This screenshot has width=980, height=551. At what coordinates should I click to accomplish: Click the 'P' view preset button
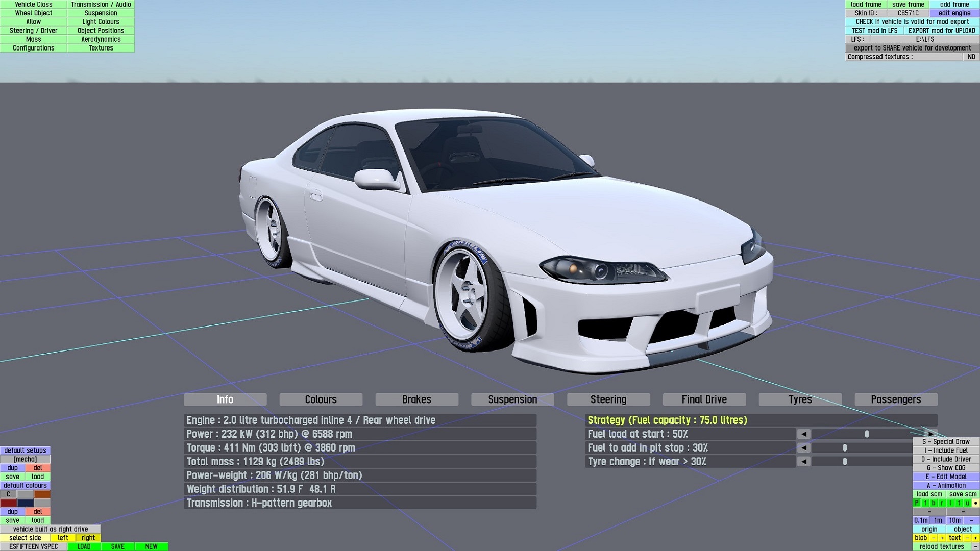pyautogui.click(x=917, y=503)
